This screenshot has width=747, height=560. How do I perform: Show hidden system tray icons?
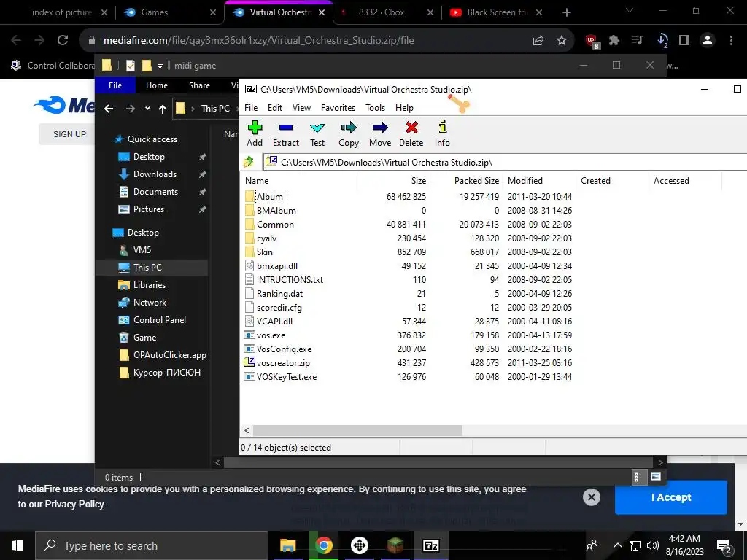coord(617,545)
